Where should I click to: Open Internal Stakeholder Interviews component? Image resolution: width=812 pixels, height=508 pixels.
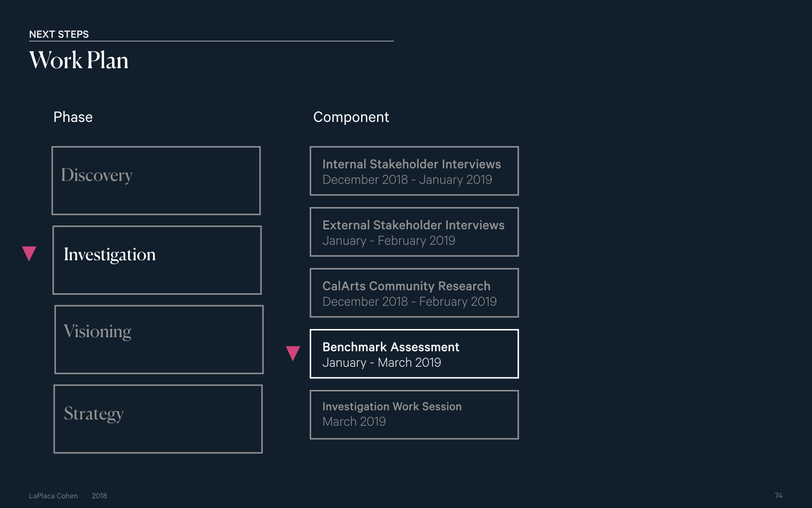414,171
